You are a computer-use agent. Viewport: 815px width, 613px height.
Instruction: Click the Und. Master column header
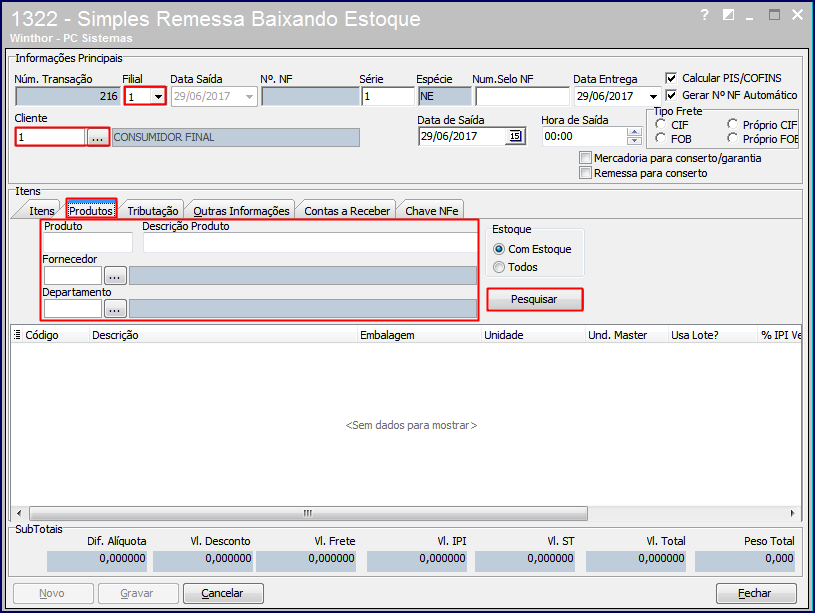click(627, 335)
